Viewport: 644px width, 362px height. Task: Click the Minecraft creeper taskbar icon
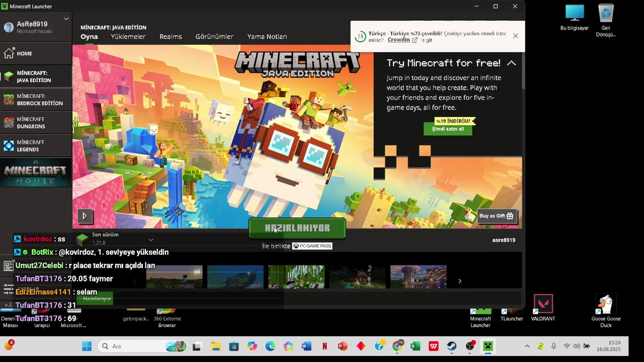(488, 346)
